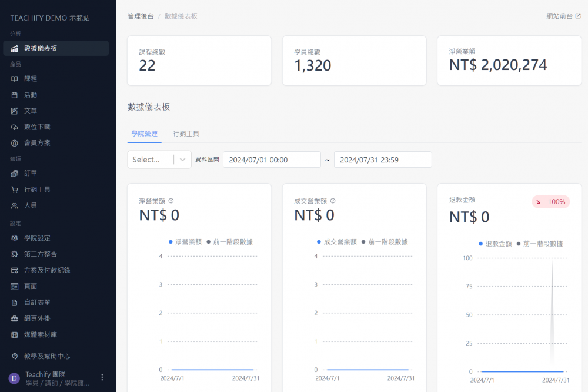Click the 活動 calendar icon
Viewport: 588px width, 392px height.
click(x=15, y=95)
